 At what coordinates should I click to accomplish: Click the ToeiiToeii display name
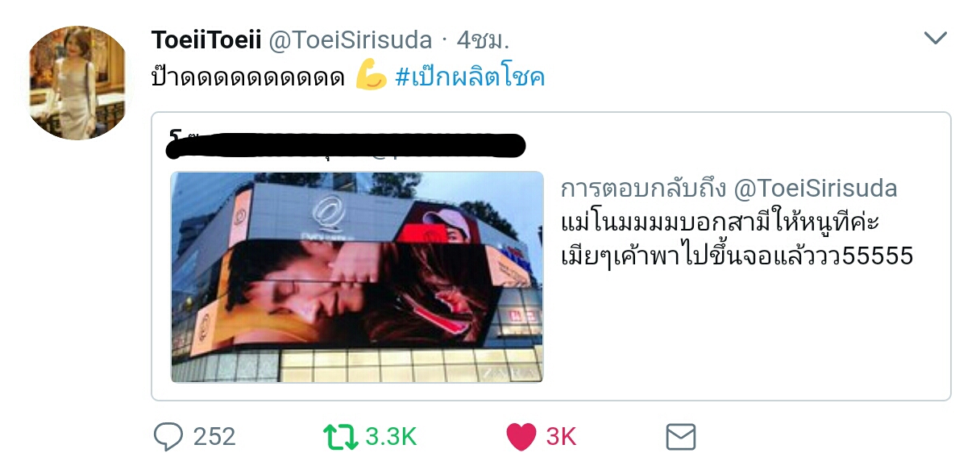coord(205,39)
